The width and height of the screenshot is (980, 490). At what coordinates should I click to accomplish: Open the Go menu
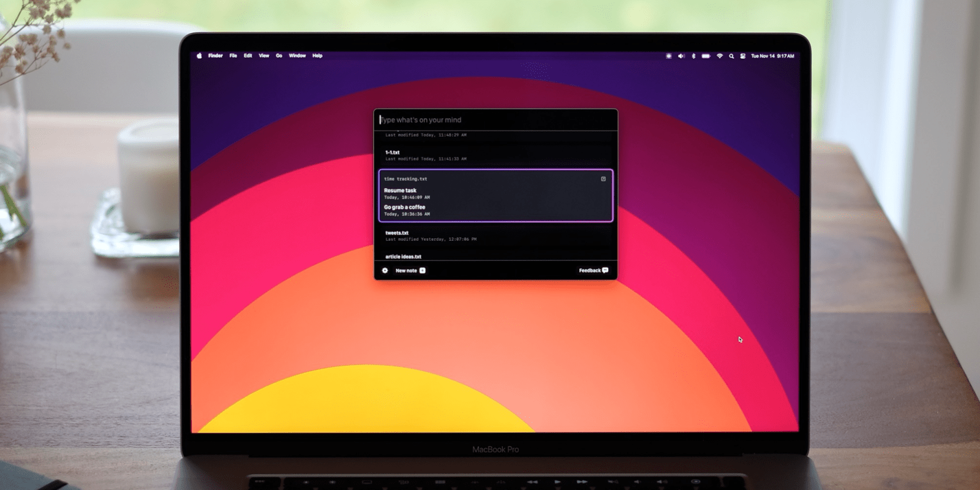point(279,56)
